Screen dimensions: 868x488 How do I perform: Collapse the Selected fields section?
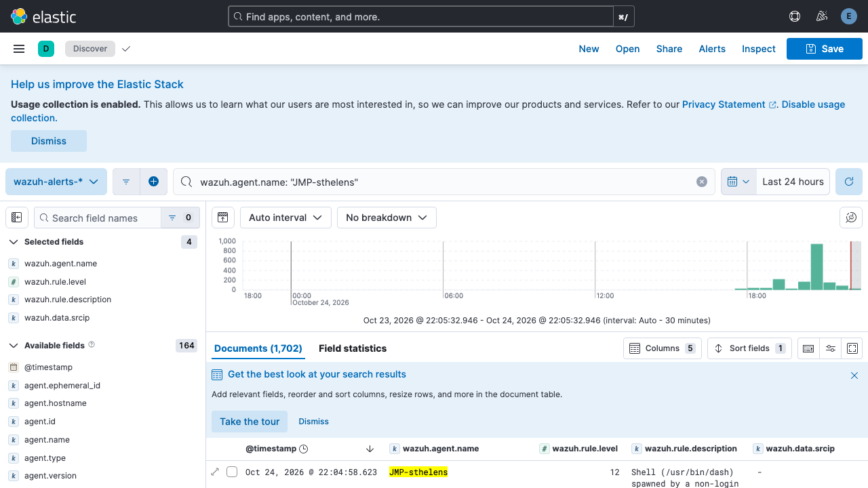pos(14,242)
